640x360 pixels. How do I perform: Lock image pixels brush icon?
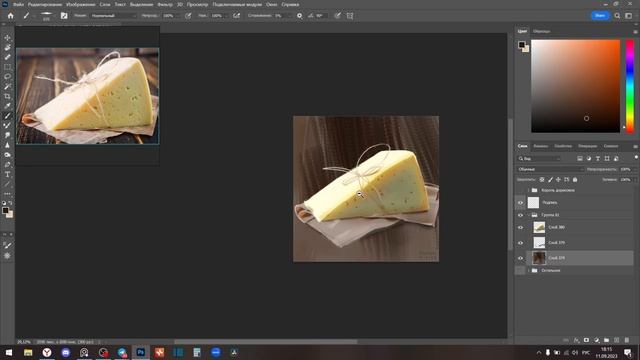tap(550, 180)
